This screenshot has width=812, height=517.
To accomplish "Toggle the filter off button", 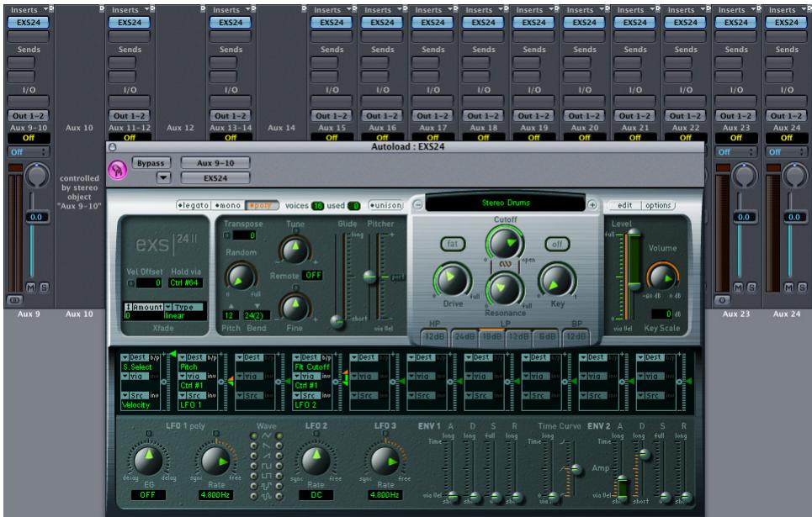I will coord(557,244).
